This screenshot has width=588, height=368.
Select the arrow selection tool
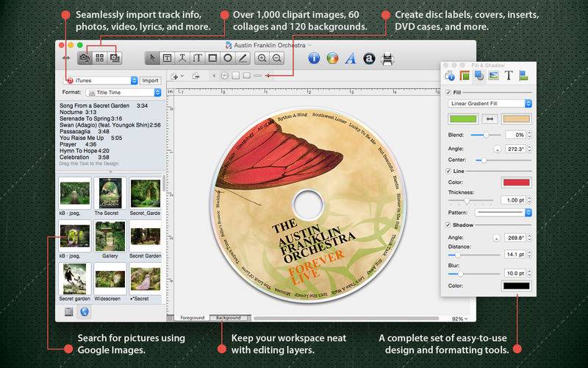coord(152,58)
